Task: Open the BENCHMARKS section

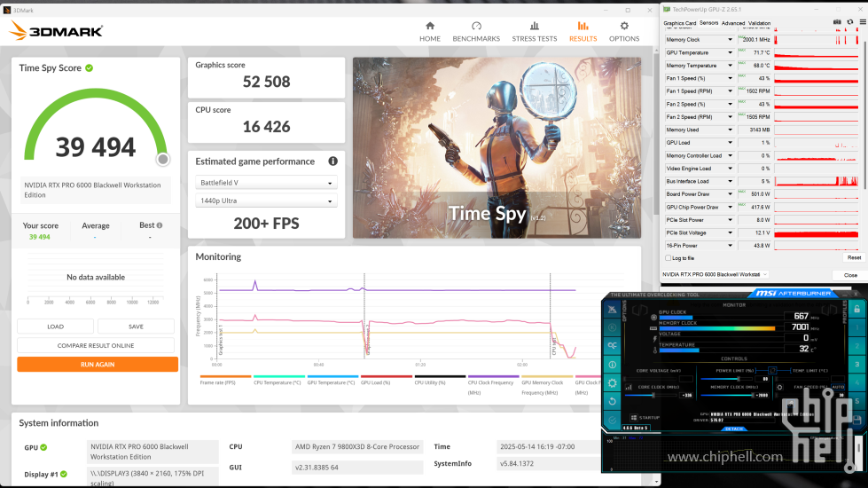Action: click(476, 32)
